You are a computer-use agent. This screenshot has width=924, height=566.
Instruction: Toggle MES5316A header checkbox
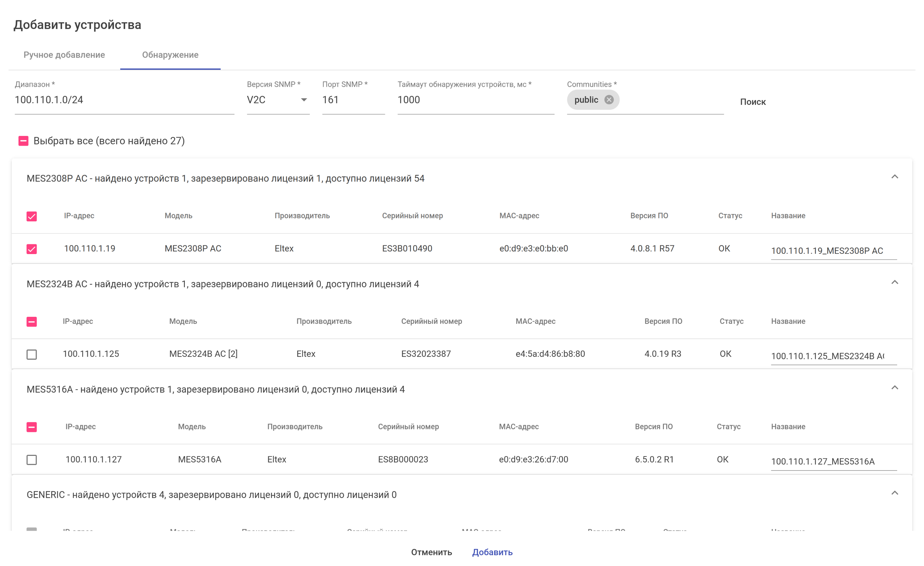coord(32,427)
